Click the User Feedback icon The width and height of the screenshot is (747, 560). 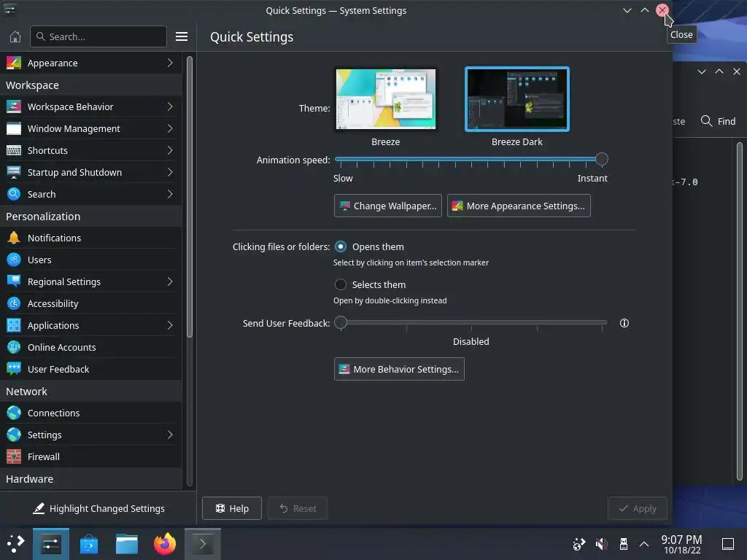(13, 369)
